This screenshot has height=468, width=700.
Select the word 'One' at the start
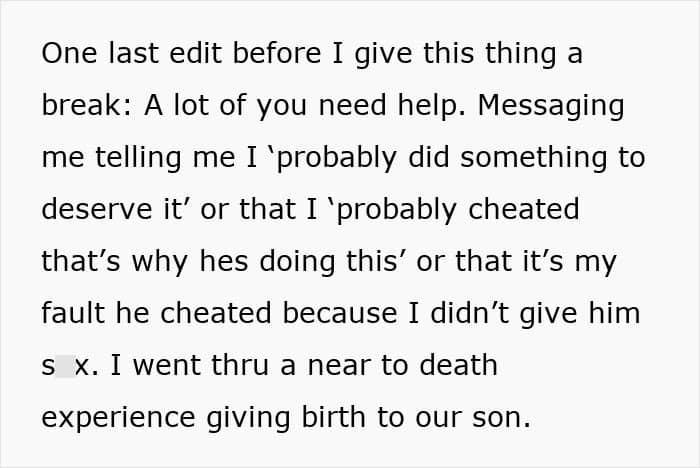(69, 53)
